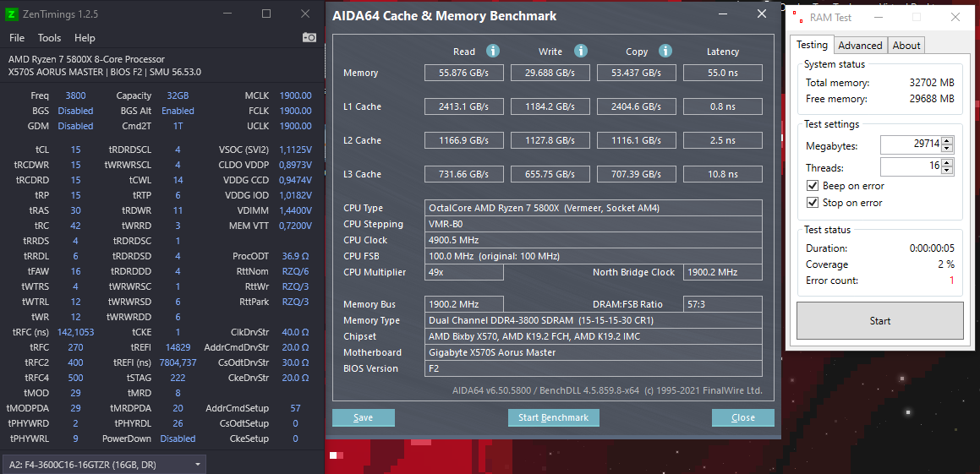The height and width of the screenshot is (474, 980).
Task: Toggle Stop on error checkbox
Action: 813,202
